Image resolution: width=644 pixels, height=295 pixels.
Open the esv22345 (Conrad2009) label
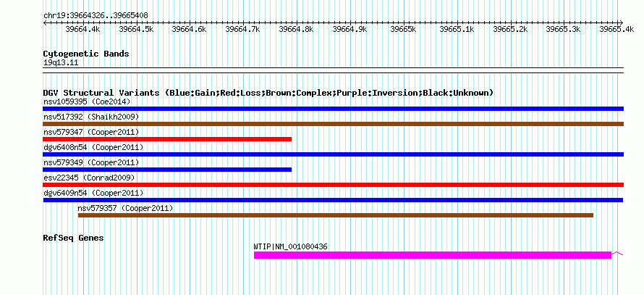point(89,178)
